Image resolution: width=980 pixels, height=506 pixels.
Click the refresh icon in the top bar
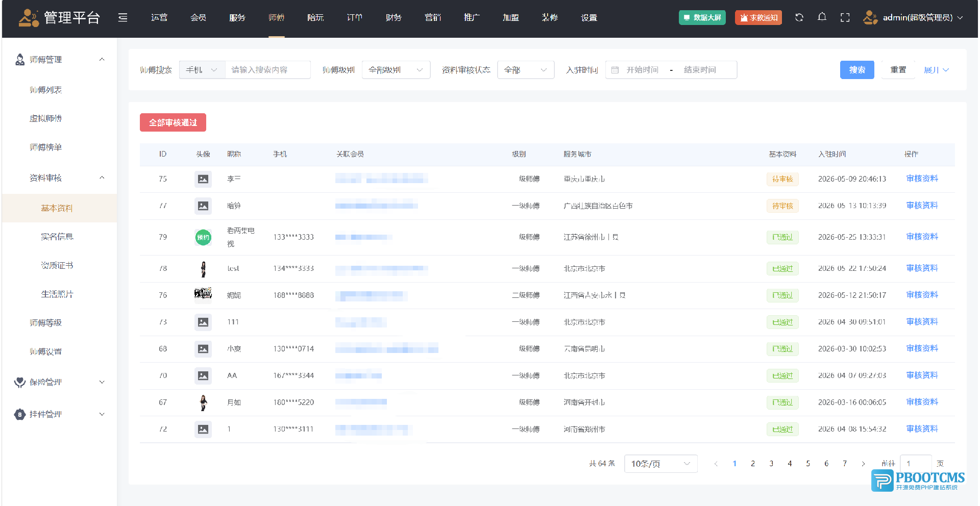[799, 17]
